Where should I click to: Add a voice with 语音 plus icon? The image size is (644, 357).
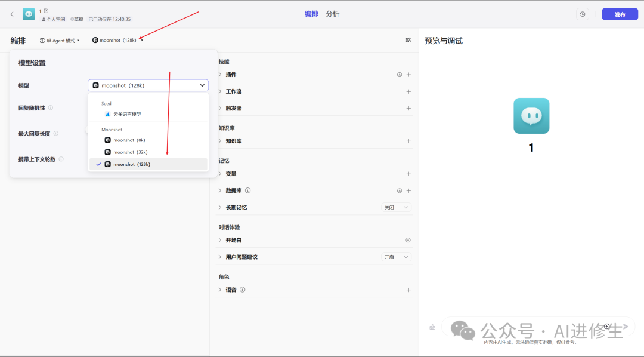[408, 290]
